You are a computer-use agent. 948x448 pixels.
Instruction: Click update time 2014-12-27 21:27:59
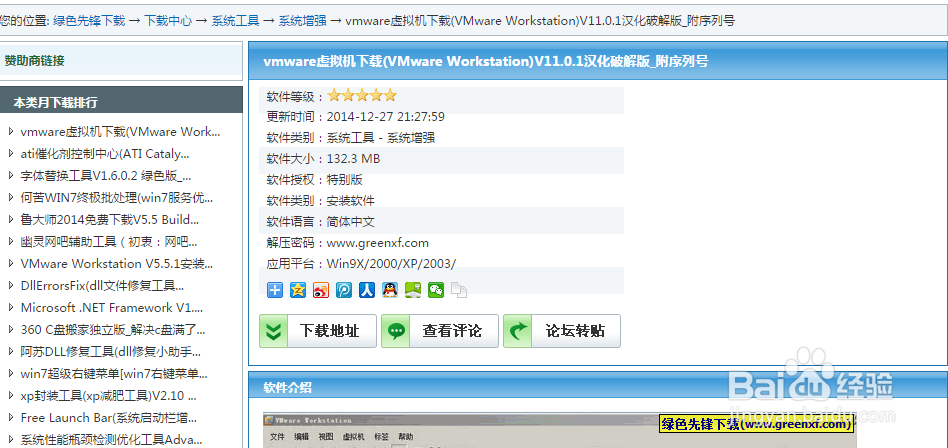[386, 117]
